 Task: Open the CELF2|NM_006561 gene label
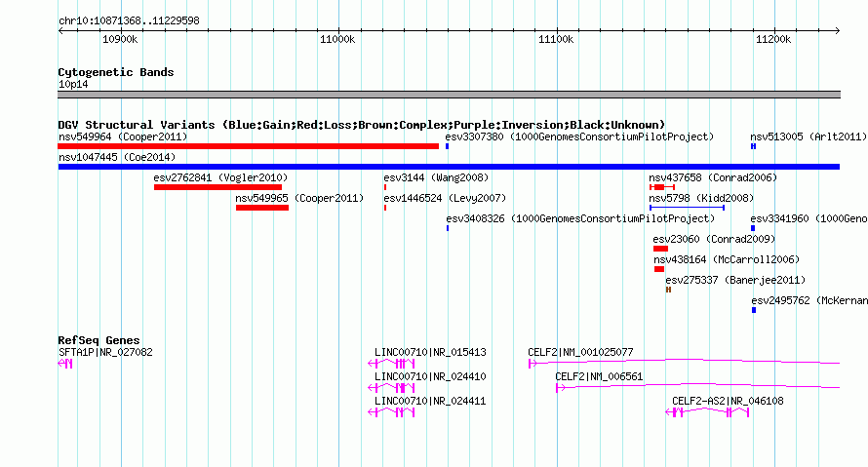click(599, 376)
